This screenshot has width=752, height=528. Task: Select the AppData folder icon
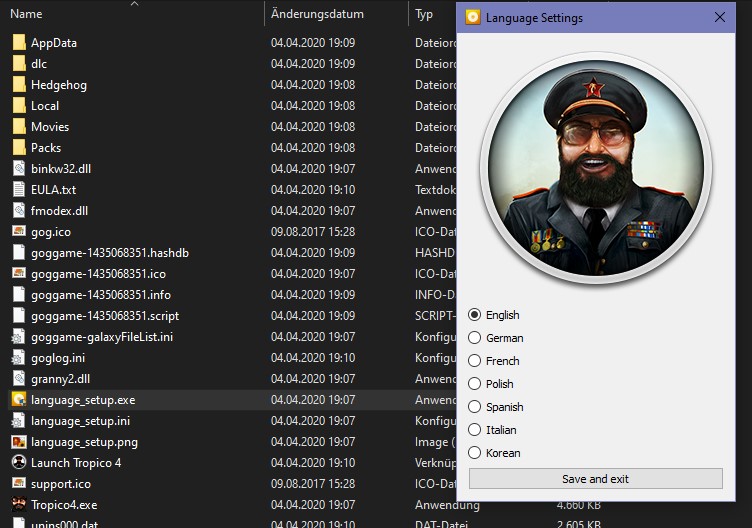19,42
